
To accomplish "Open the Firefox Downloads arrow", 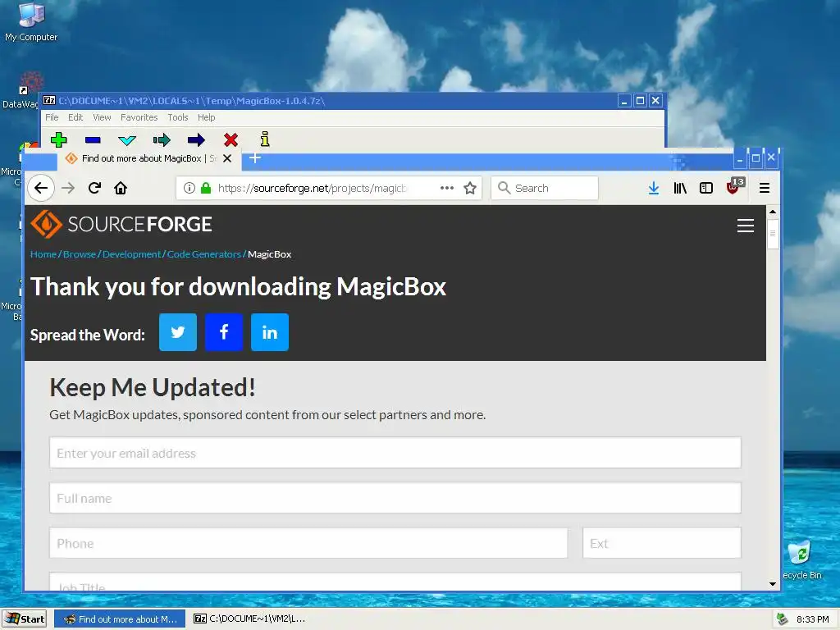I will [x=654, y=188].
